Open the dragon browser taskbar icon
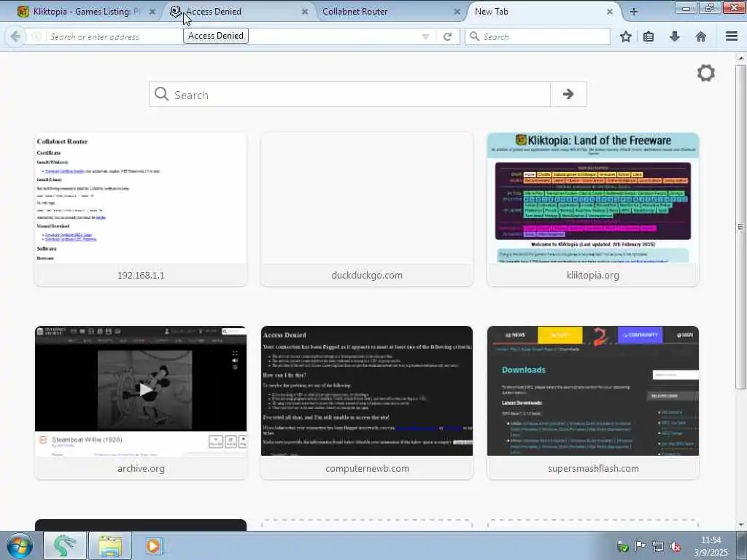Viewport: 747px width, 560px height. [x=65, y=545]
